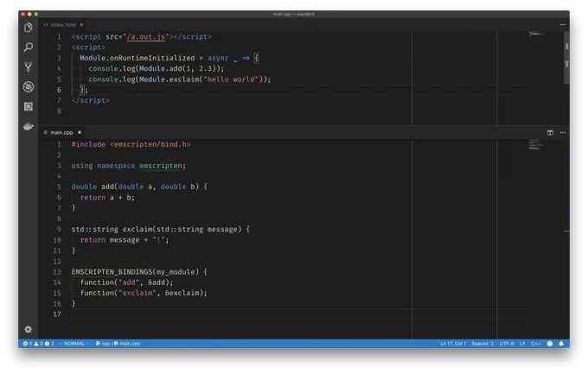Click the minimap of the main.cpp editor

tap(535, 144)
